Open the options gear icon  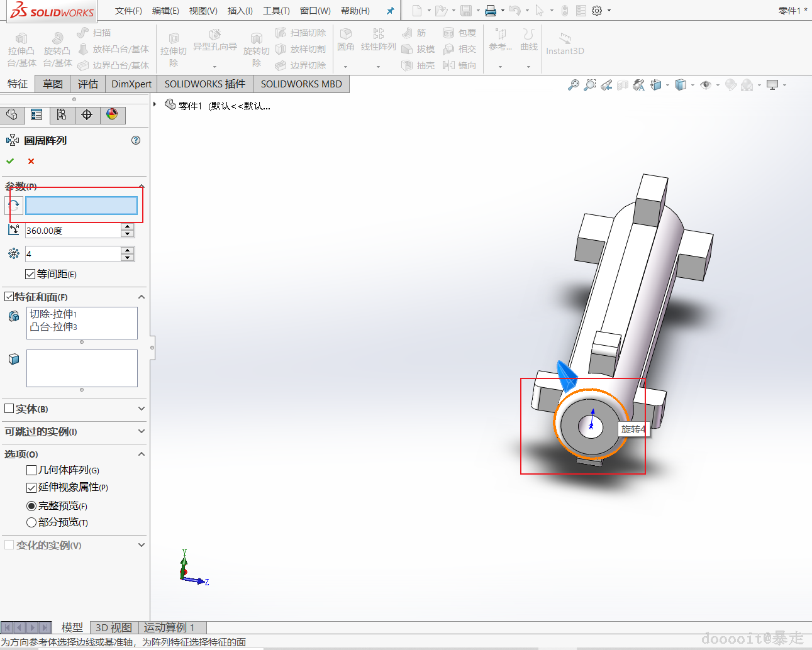pos(597,11)
